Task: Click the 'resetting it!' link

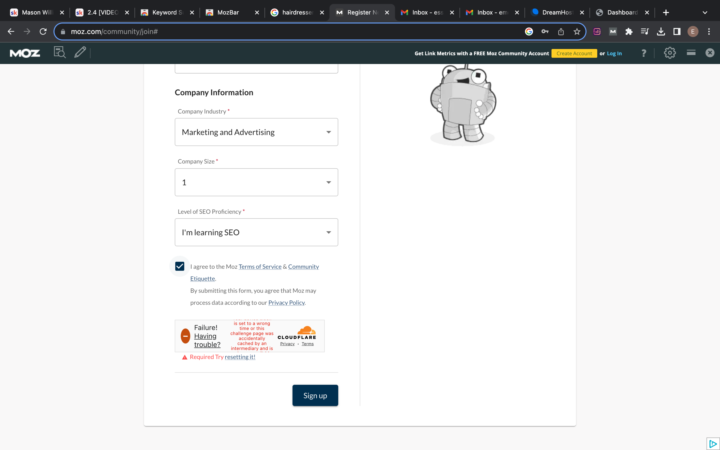Action: coord(240,356)
